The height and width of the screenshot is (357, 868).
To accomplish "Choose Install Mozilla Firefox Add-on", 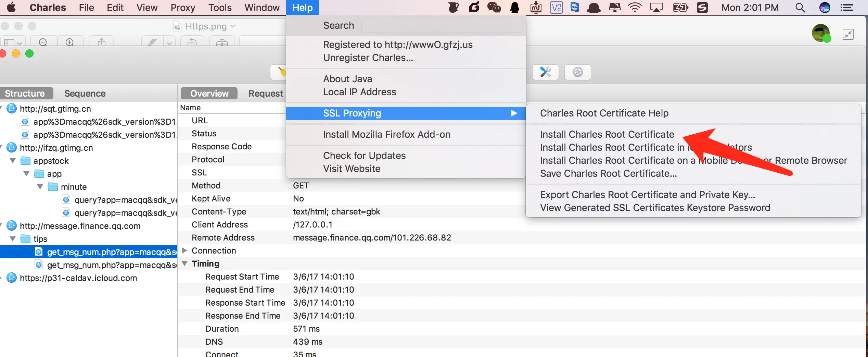I will click(386, 134).
